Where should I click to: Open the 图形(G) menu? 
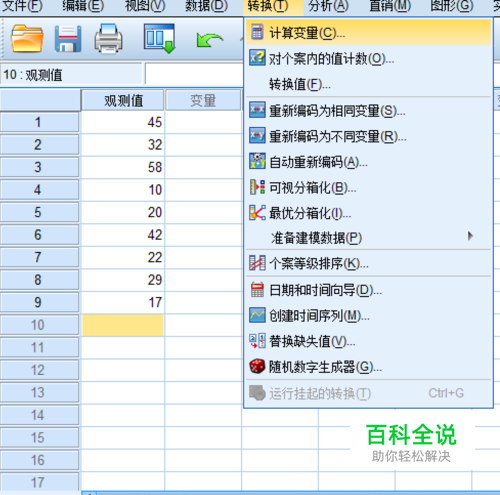452,6
